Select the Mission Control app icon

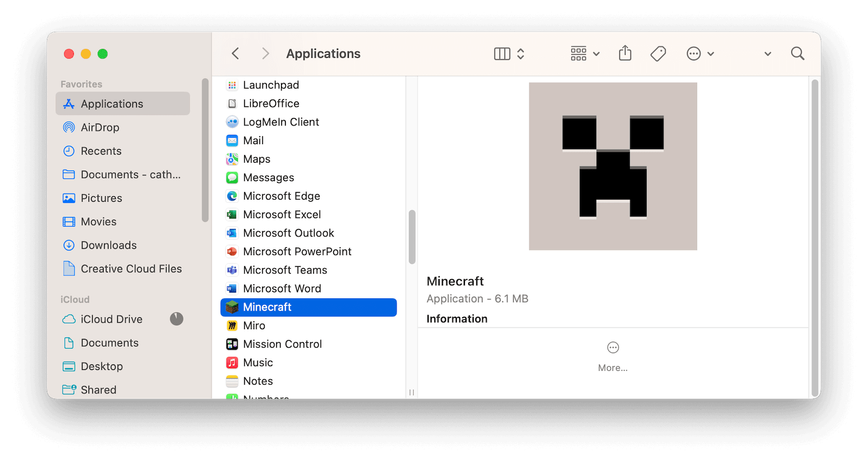(232, 344)
